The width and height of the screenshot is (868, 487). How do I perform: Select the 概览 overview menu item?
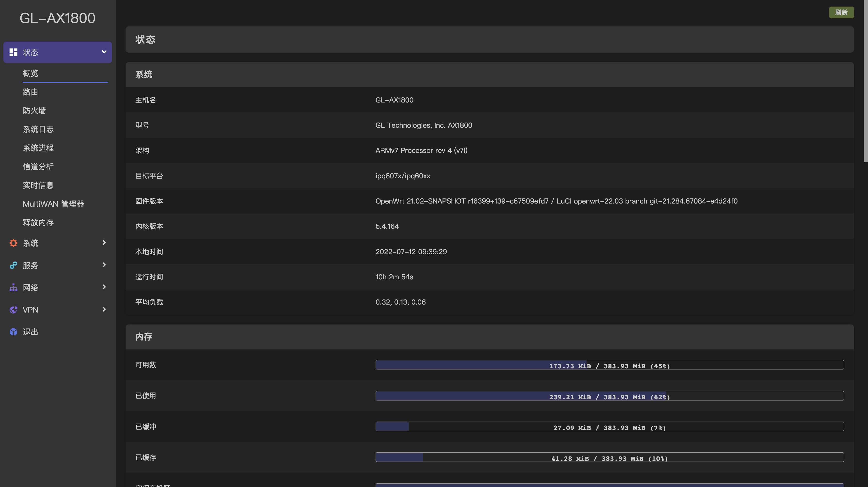tap(30, 73)
